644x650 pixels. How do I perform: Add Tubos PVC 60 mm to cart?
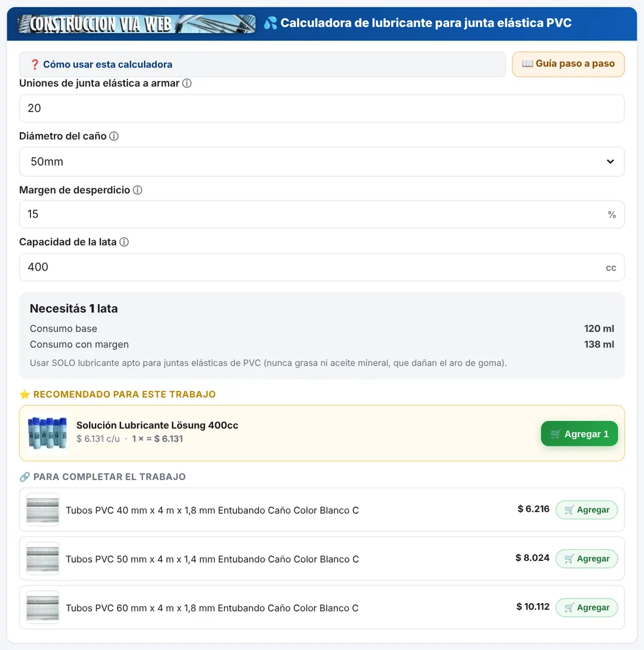(587, 608)
